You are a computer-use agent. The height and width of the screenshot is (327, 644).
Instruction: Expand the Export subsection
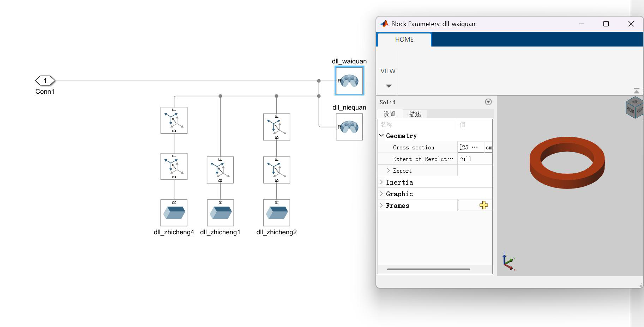(389, 171)
